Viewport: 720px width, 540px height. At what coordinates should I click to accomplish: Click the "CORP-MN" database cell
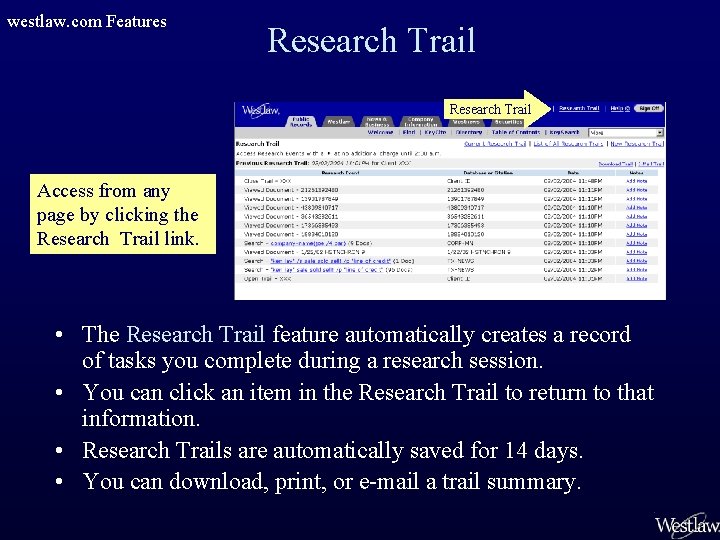tap(460, 243)
